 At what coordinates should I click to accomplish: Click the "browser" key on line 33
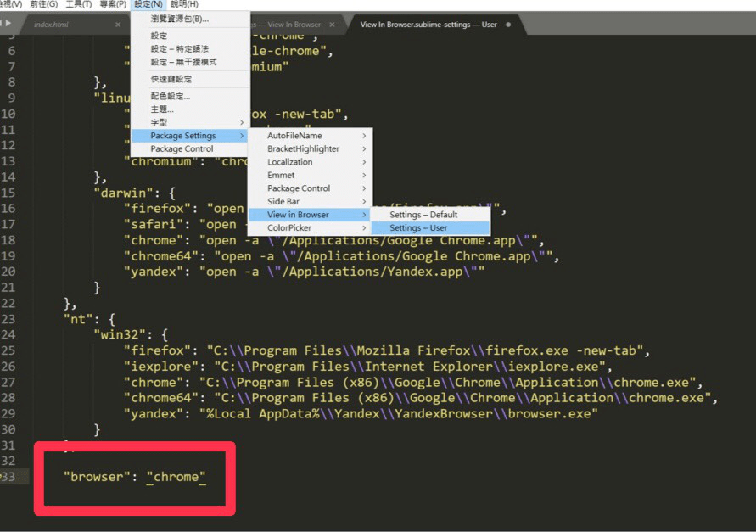click(97, 477)
